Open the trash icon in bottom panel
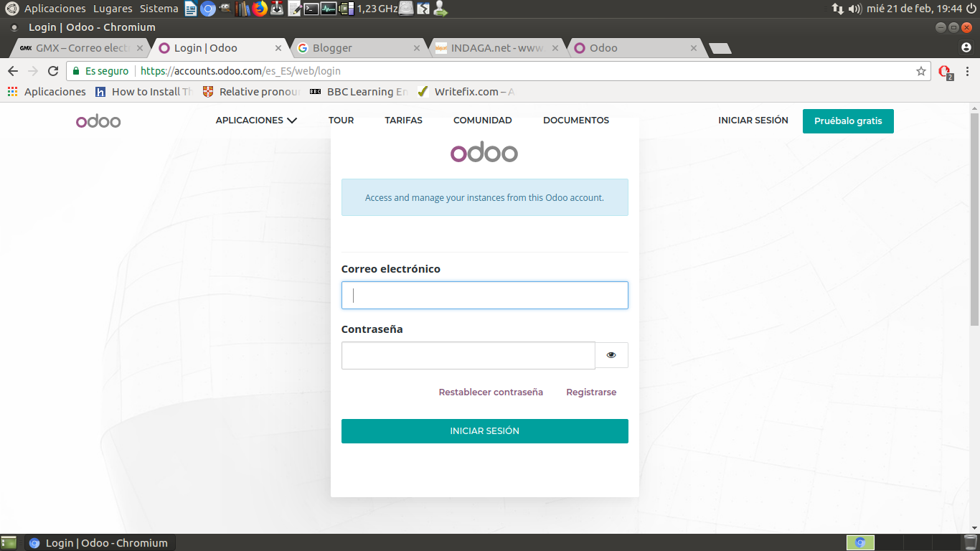The width and height of the screenshot is (980, 551). (971, 542)
